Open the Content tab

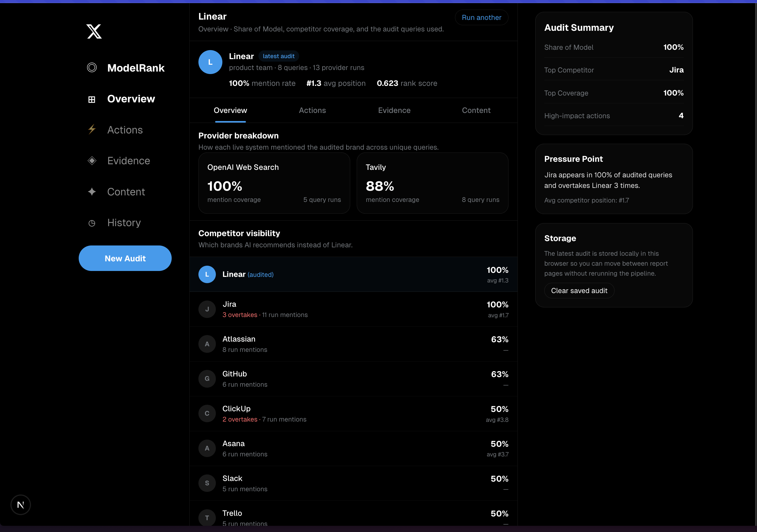[476, 110]
